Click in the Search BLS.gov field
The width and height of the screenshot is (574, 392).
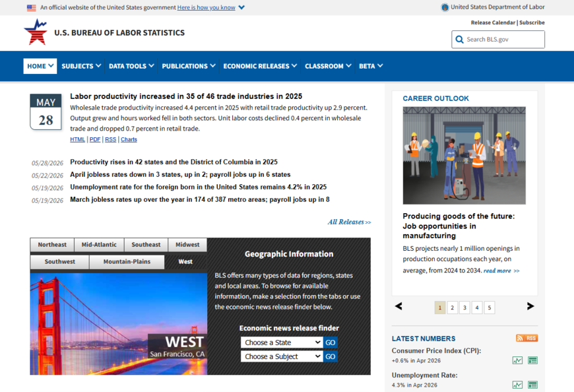point(498,39)
